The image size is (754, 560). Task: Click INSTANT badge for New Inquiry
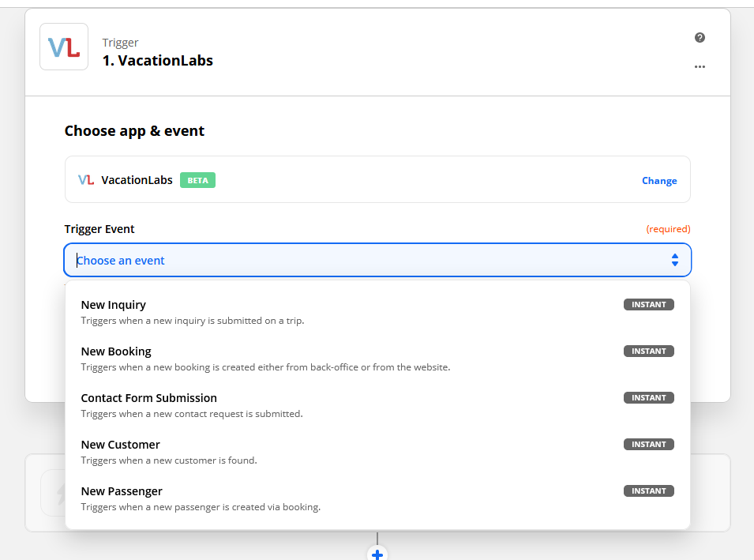(x=649, y=305)
